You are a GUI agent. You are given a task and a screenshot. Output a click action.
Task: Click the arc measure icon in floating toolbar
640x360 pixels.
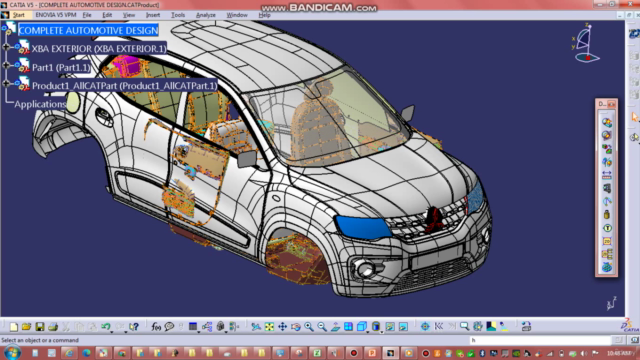pos(607,201)
